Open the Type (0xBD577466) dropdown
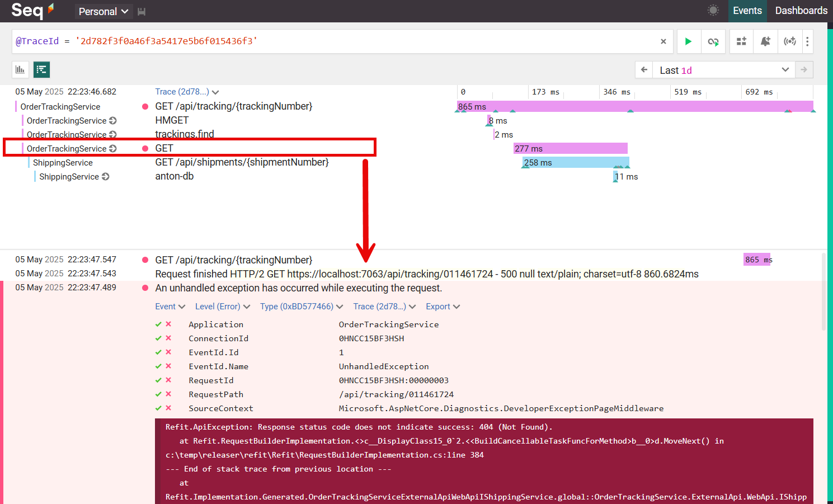The image size is (833, 504). click(x=302, y=307)
